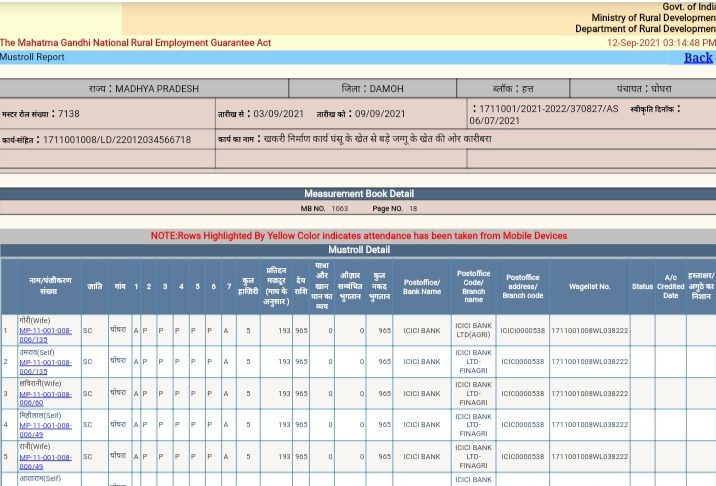Click the हस्ताक्षर/अंगूठे का निशान column header

point(701,286)
